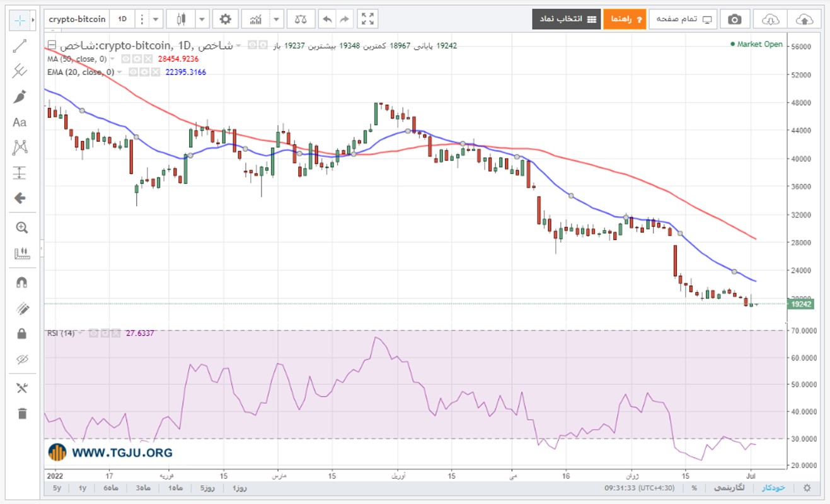
Task: Select the long position prediction tool
Action: click(x=20, y=173)
